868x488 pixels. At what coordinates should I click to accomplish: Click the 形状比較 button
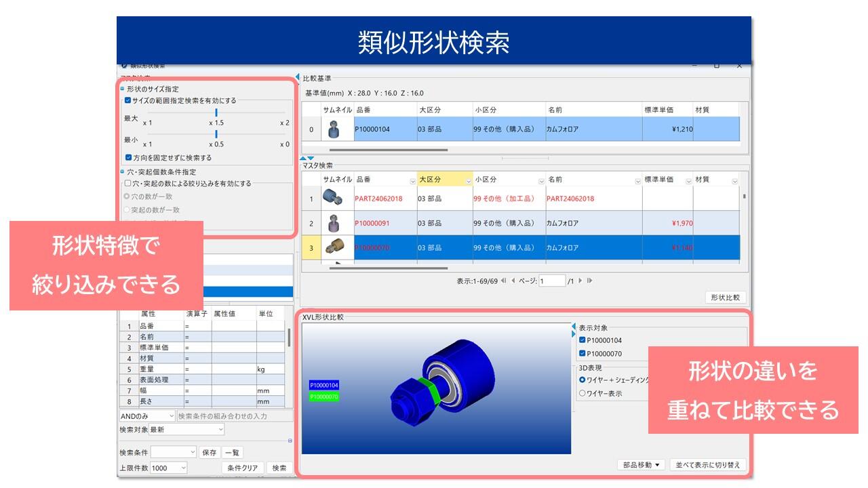tap(726, 298)
